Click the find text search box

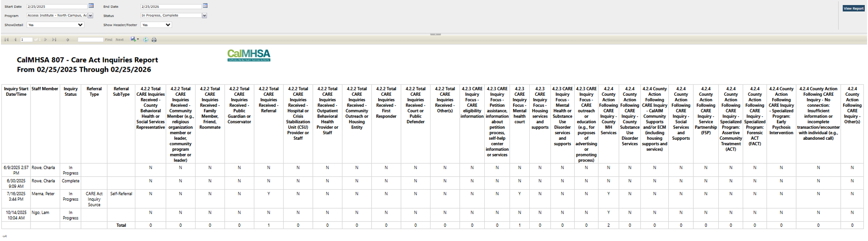pyautogui.click(x=90, y=40)
